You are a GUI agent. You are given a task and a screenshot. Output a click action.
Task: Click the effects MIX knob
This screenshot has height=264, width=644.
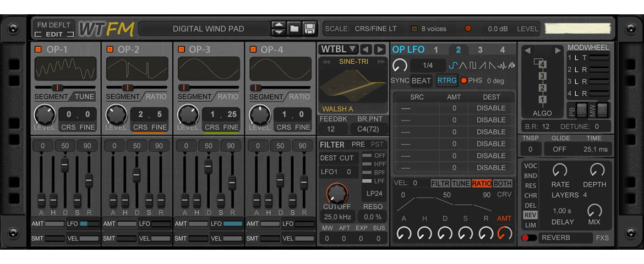pyautogui.click(x=594, y=211)
